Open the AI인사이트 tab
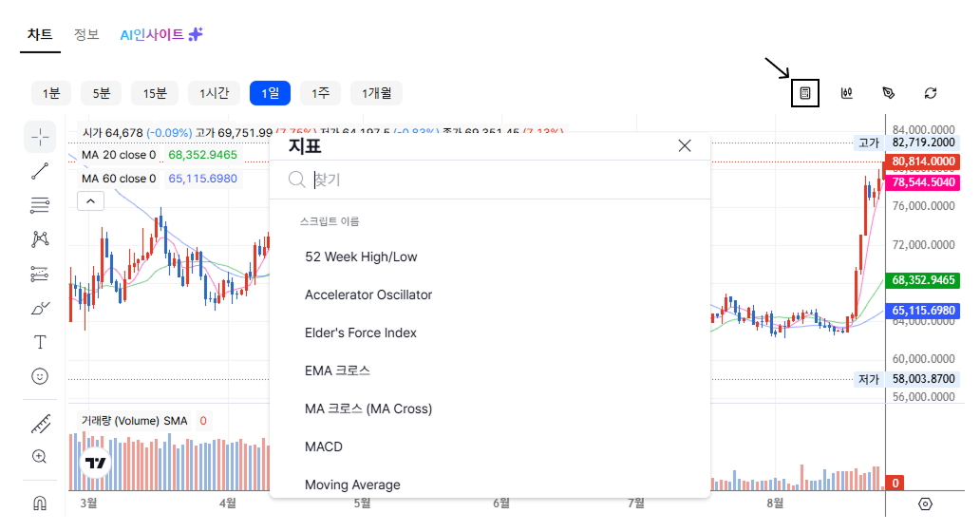The height and width of the screenshot is (532, 980). (x=161, y=34)
